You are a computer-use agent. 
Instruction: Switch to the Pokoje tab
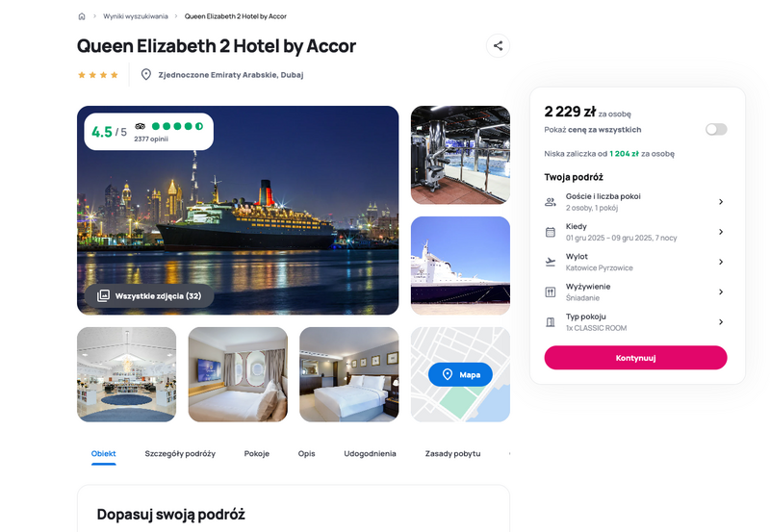257,453
